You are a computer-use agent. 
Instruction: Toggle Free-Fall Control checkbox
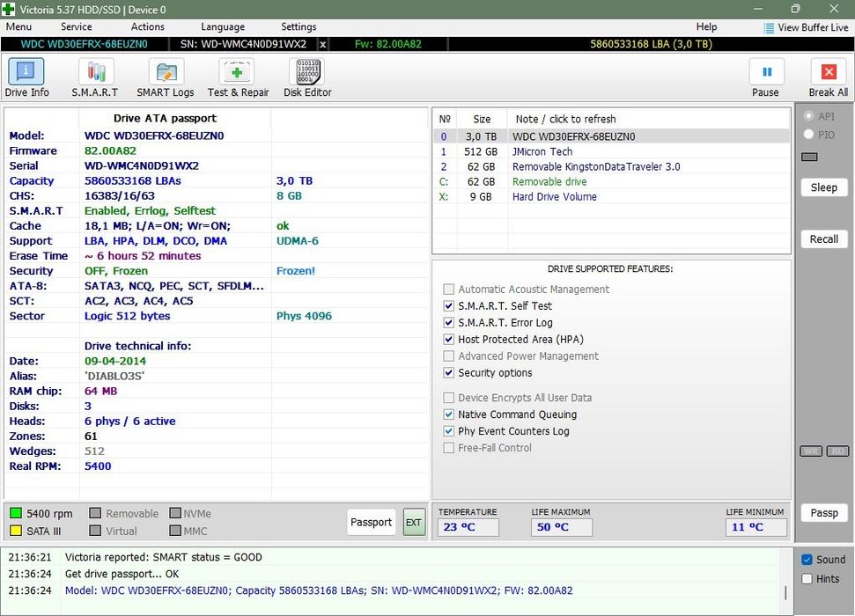pos(449,448)
